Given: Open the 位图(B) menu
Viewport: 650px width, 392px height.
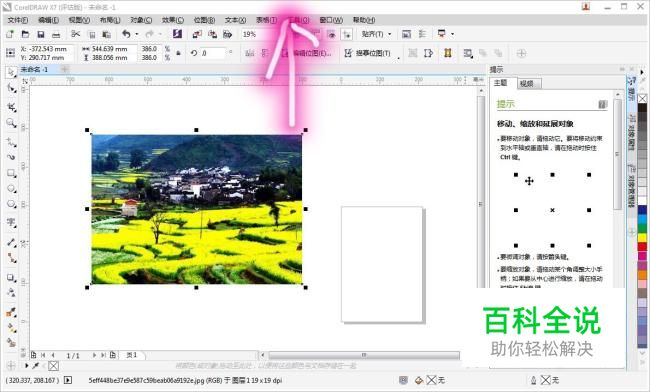Looking at the screenshot, I should [204, 20].
